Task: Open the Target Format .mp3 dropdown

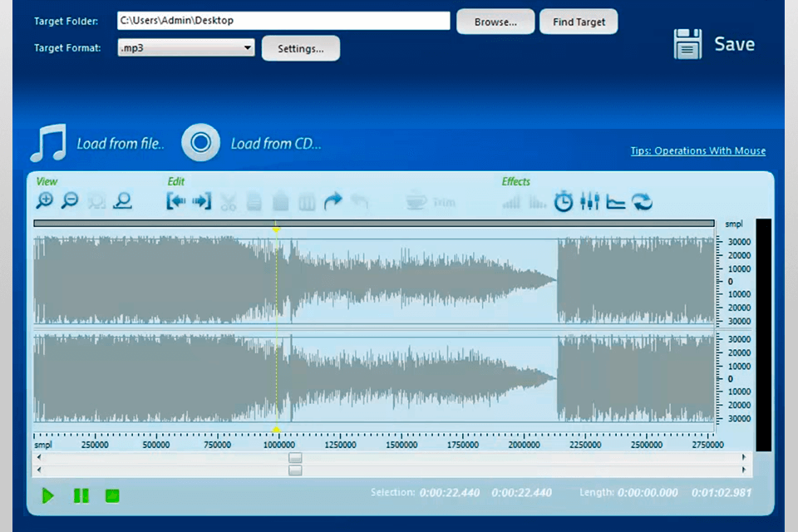Action: click(185, 48)
